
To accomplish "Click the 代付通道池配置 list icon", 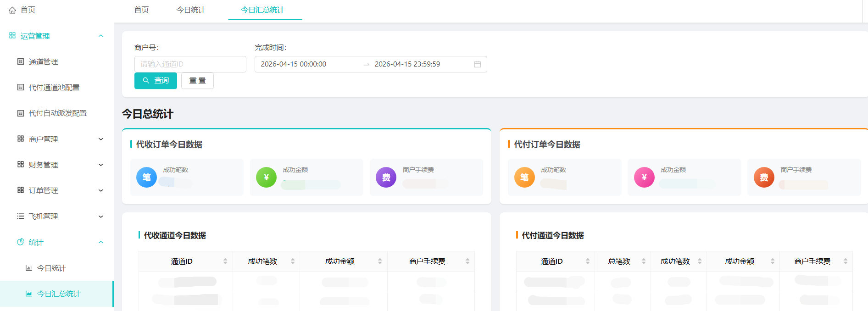I will click(21, 87).
